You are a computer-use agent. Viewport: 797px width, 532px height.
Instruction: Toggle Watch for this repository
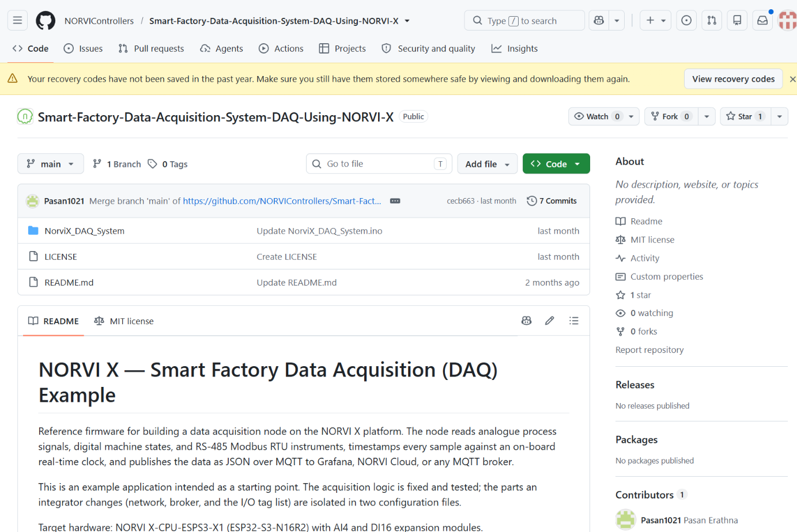tap(598, 116)
